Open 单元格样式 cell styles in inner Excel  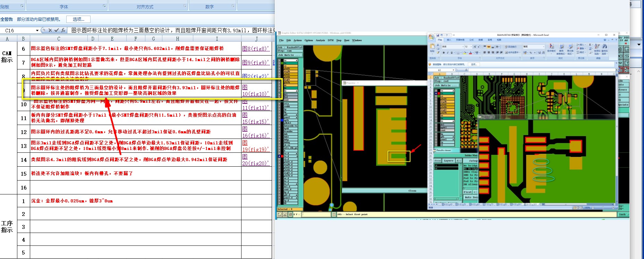[570, 48]
